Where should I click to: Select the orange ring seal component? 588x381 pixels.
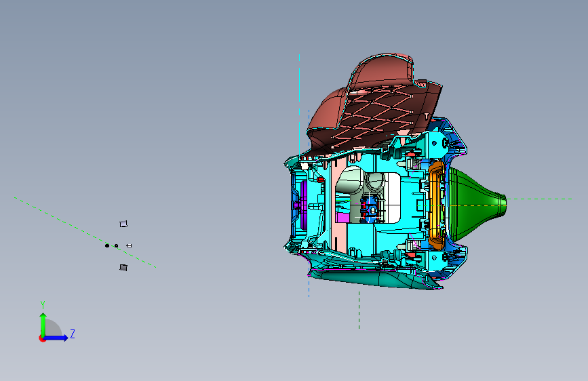436,205
